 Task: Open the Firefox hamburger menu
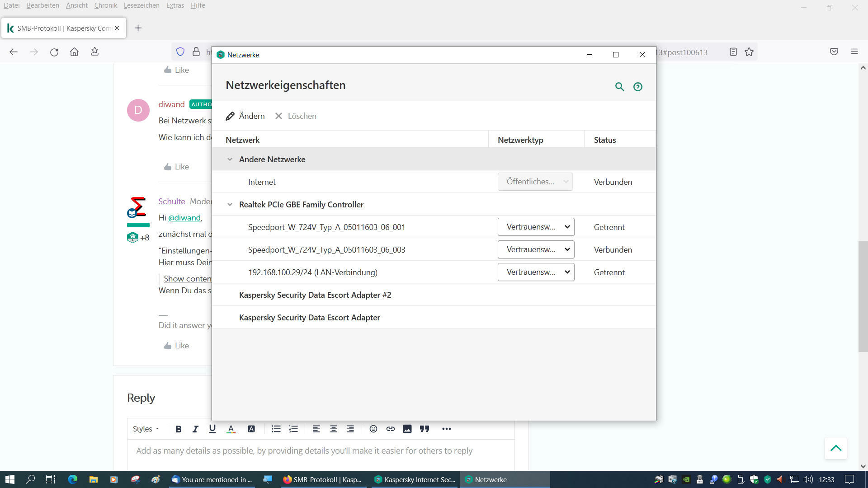pos(854,52)
